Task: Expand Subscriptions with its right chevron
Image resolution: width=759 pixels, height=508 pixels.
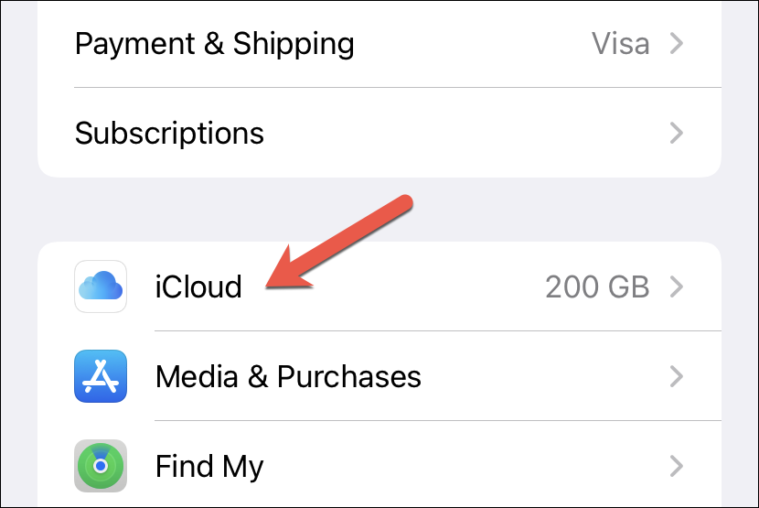Action: click(677, 133)
